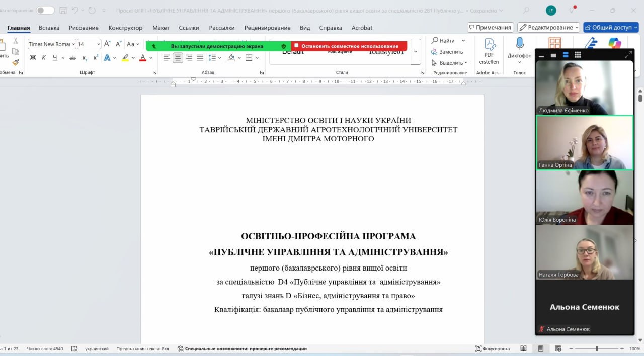Activate the Format Painter brush
Image resolution: width=644 pixels, height=356 pixels.
(16, 62)
